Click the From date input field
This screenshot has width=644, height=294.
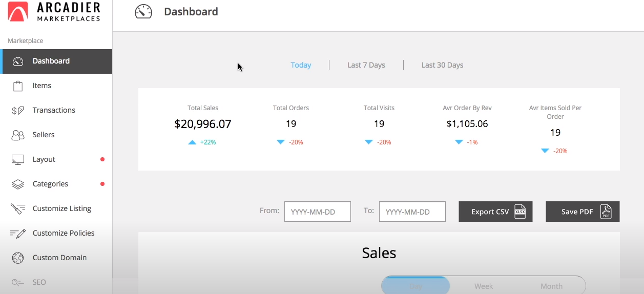point(318,212)
